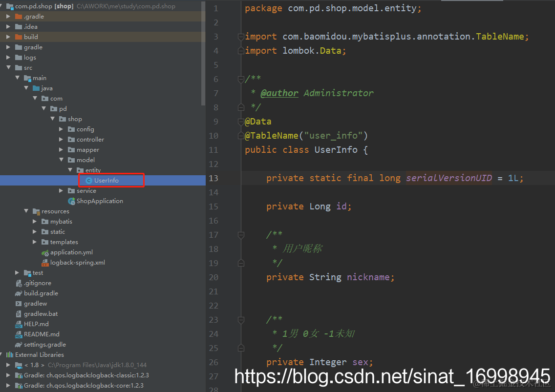Image resolution: width=555 pixels, height=392 pixels.
Task: Click the TableName import reference
Action: pos(500,37)
